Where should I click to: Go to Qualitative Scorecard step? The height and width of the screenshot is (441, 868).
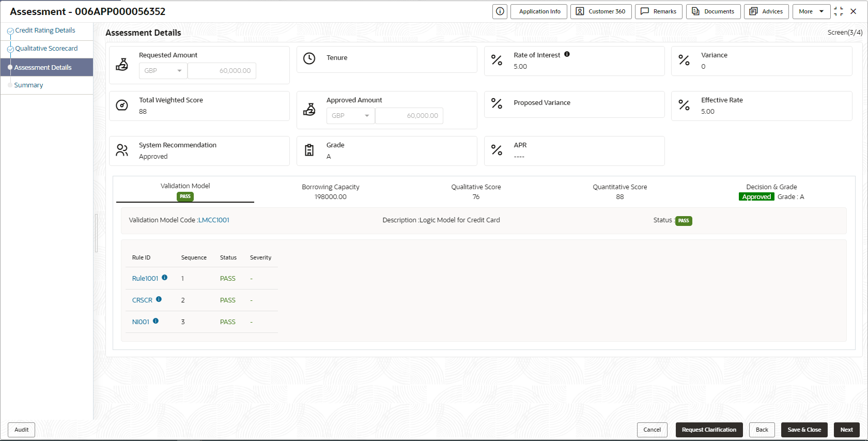[x=46, y=49]
